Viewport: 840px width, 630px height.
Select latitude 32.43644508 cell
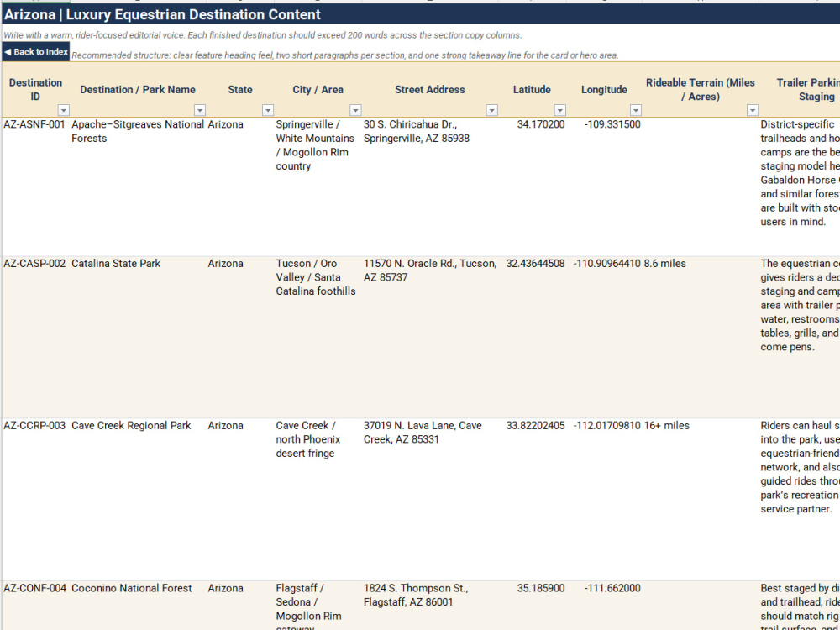[x=532, y=337]
